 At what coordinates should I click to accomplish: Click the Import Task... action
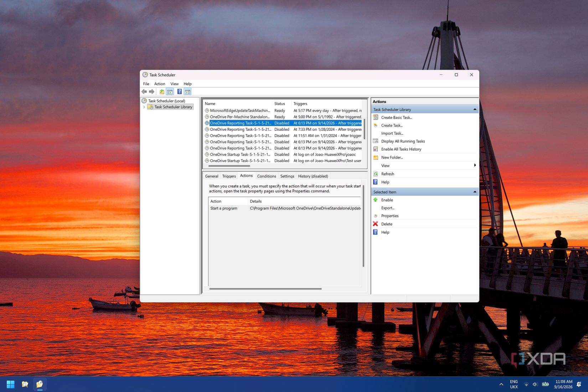point(392,133)
